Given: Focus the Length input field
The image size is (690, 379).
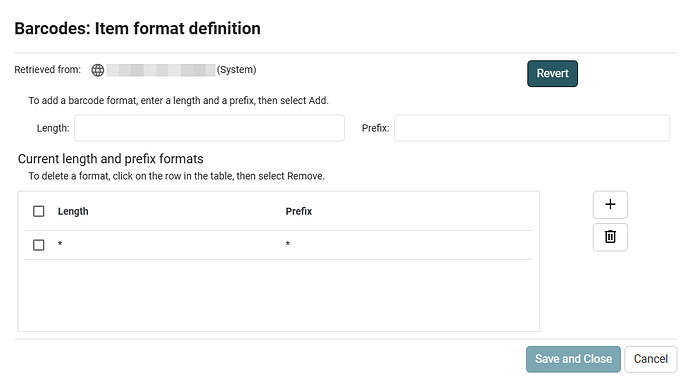Looking at the screenshot, I should pyautogui.click(x=209, y=128).
